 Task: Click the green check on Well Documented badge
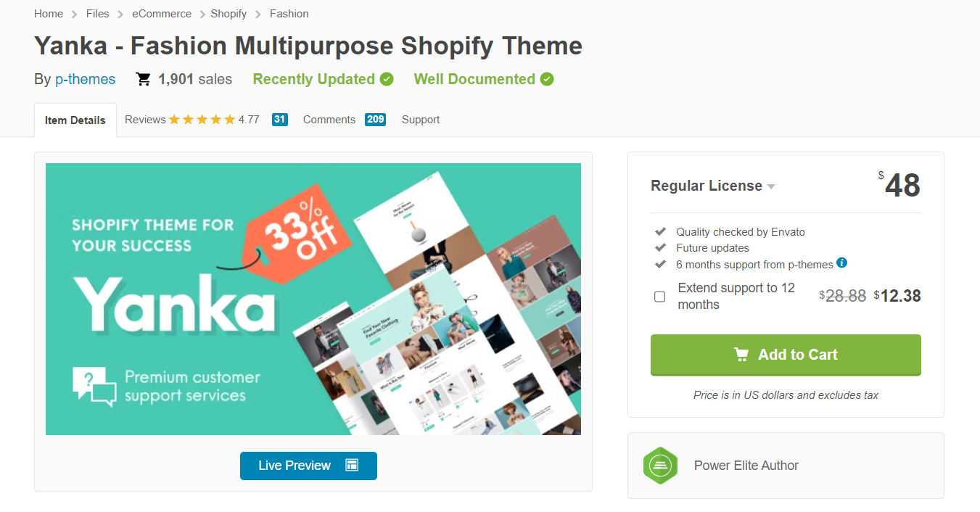pos(546,79)
